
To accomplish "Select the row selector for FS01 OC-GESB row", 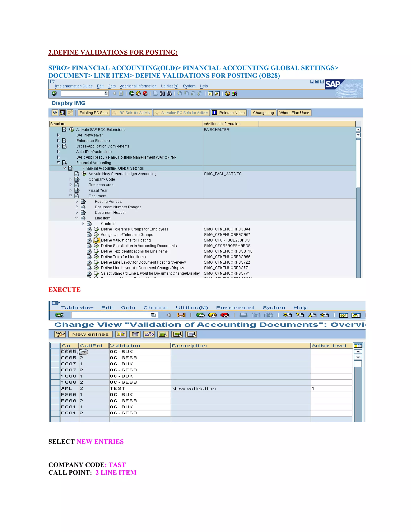I will tap(55, 413).
